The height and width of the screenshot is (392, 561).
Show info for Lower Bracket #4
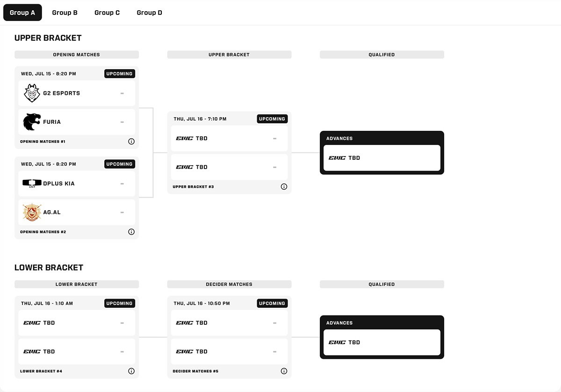click(x=131, y=371)
